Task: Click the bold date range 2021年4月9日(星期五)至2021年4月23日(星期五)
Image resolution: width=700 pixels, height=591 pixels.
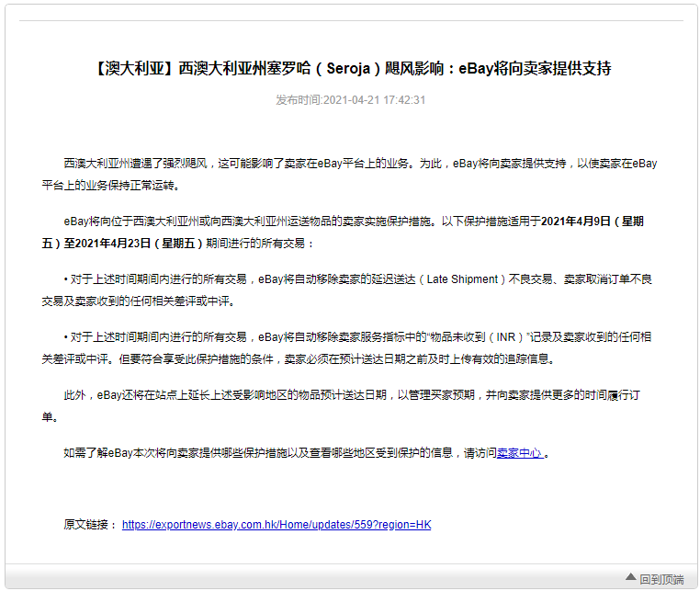Action: point(343,233)
